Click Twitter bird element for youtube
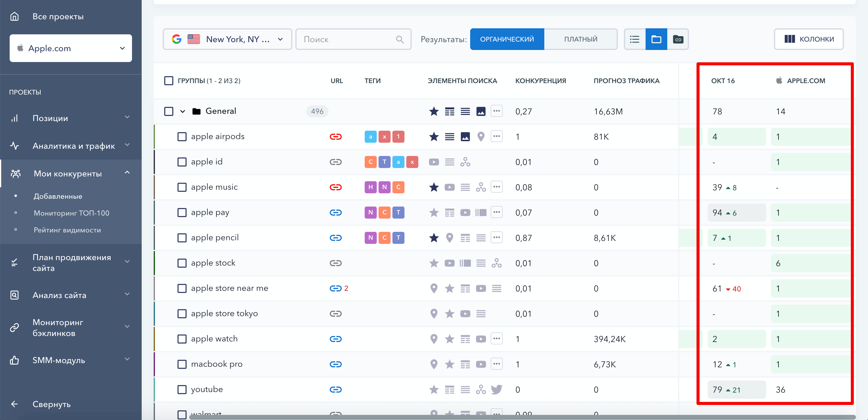Screen dimensions: 868x420 (496, 389)
